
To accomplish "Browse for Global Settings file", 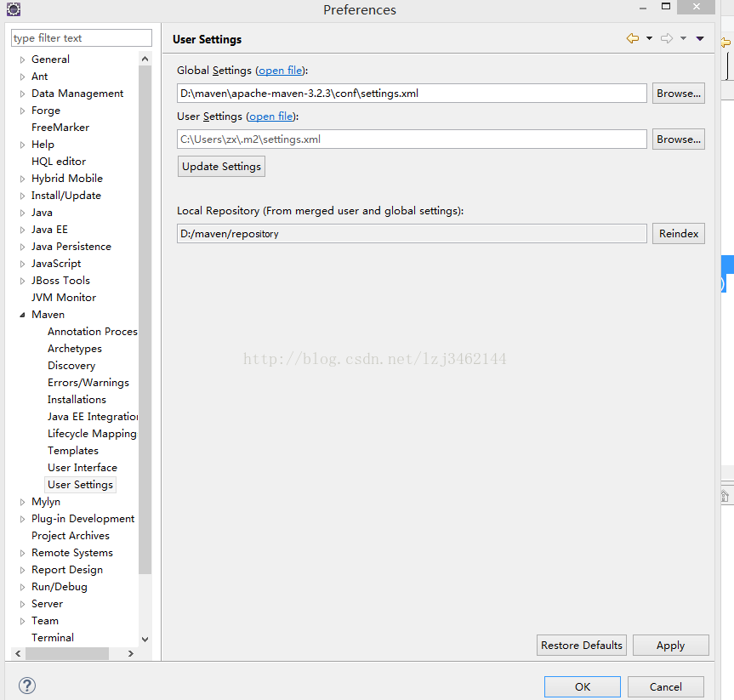I will [x=679, y=94].
